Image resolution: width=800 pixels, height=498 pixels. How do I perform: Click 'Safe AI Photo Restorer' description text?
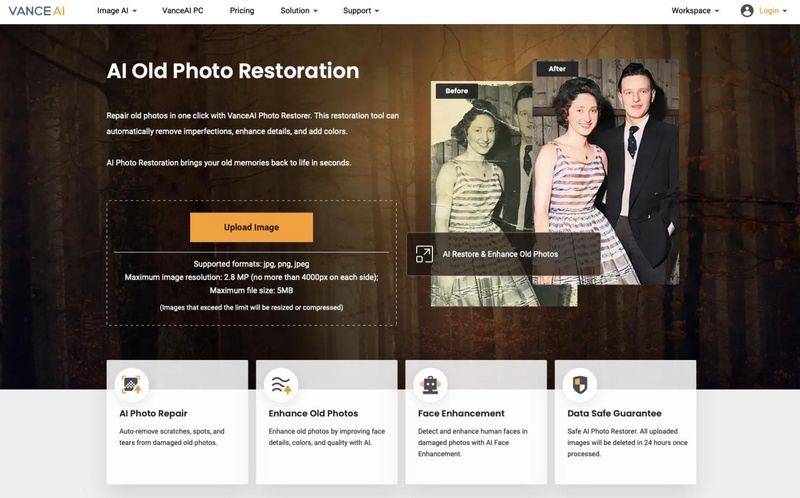pyautogui.click(x=628, y=442)
